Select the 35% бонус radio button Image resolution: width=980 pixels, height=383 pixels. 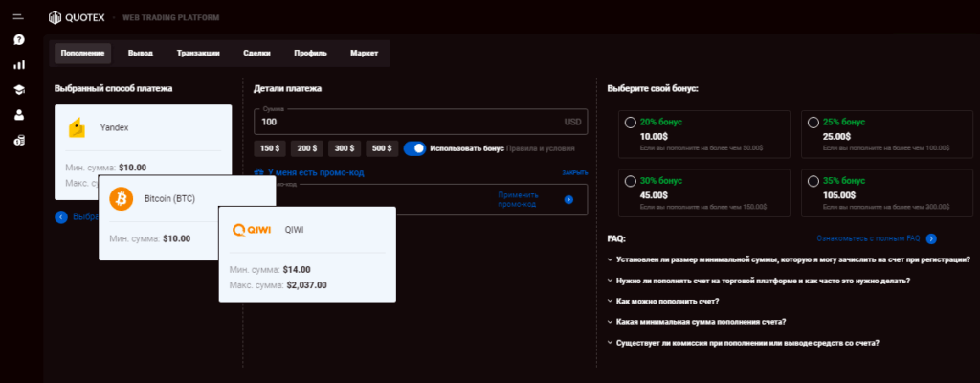pos(813,180)
